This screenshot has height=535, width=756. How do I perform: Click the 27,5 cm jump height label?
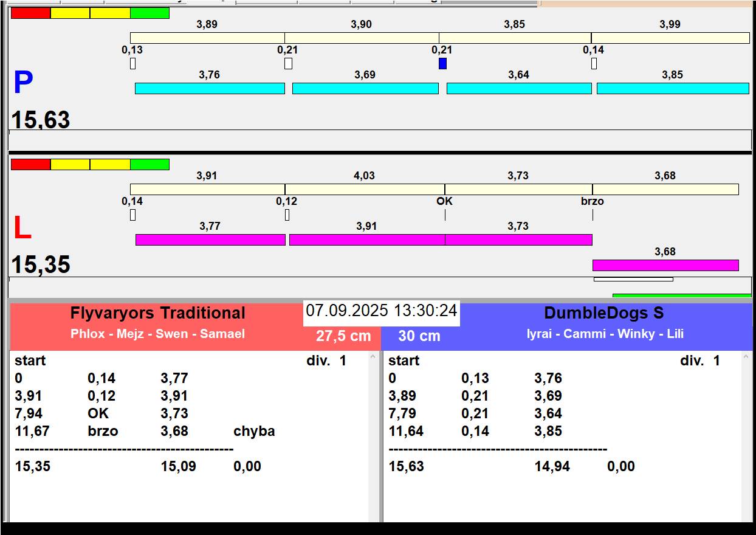[x=343, y=336]
